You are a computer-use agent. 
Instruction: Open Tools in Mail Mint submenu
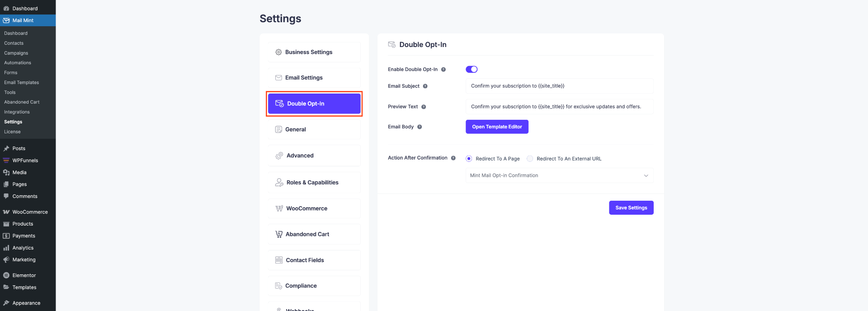coord(10,92)
